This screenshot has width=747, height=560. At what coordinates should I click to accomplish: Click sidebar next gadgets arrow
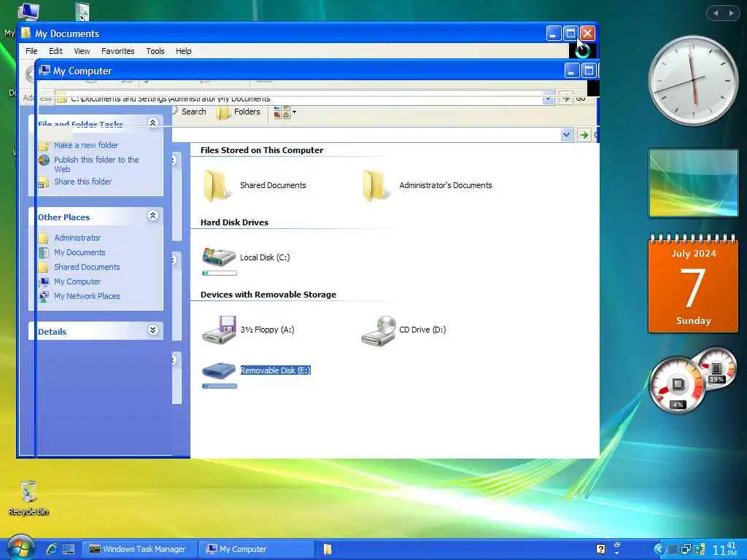732,13
